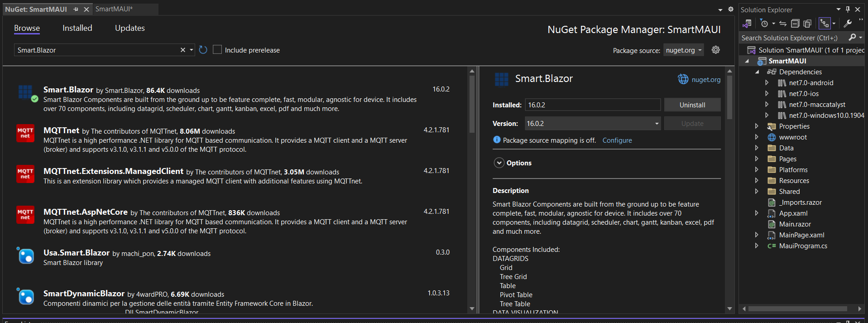Select Main.razor in Solution Explorer
This screenshot has width=868, height=323.
tap(795, 224)
